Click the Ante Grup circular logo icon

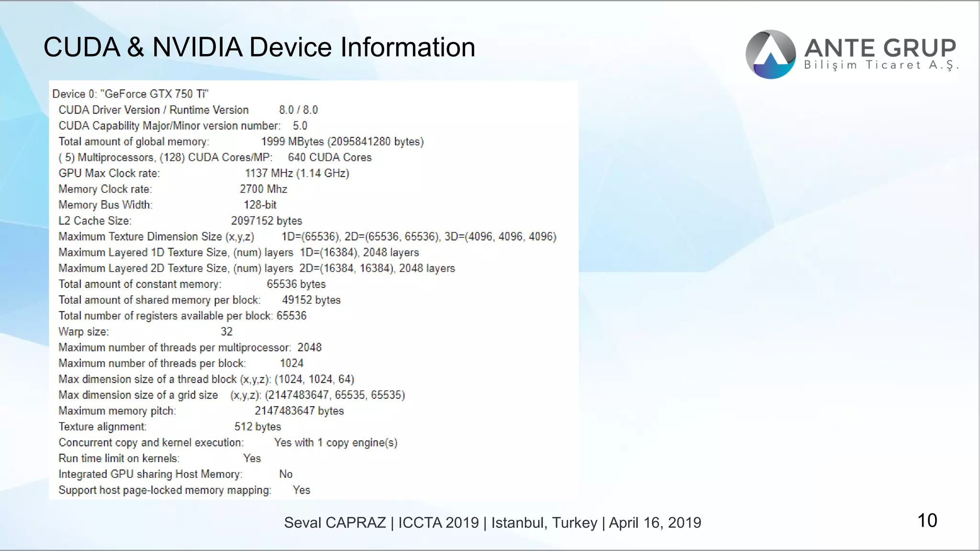point(770,55)
